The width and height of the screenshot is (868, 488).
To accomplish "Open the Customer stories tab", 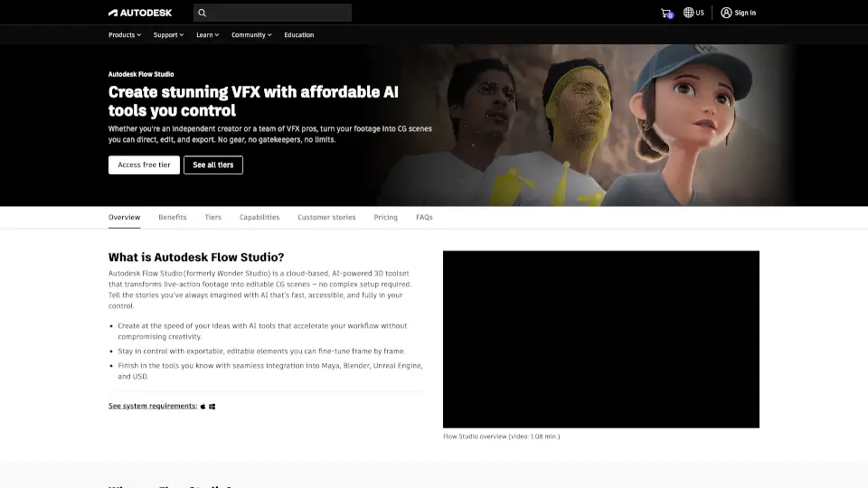I will (326, 217).
